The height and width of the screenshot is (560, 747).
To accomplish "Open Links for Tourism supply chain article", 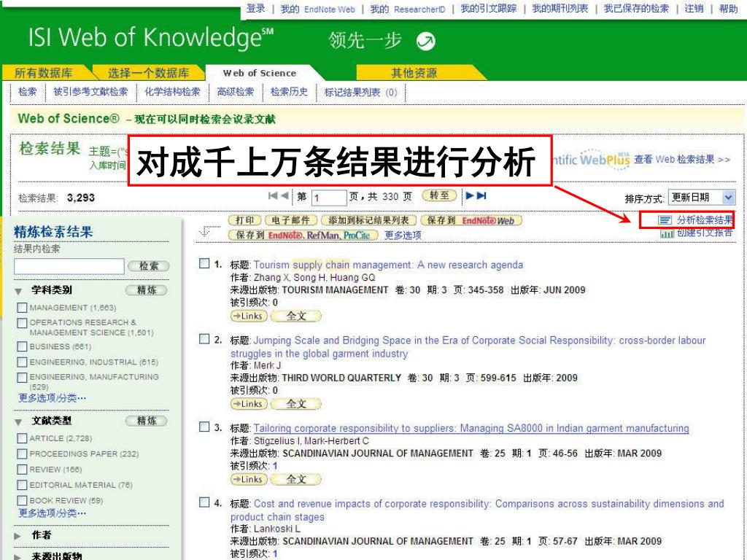I will click(x=249, y=316).
